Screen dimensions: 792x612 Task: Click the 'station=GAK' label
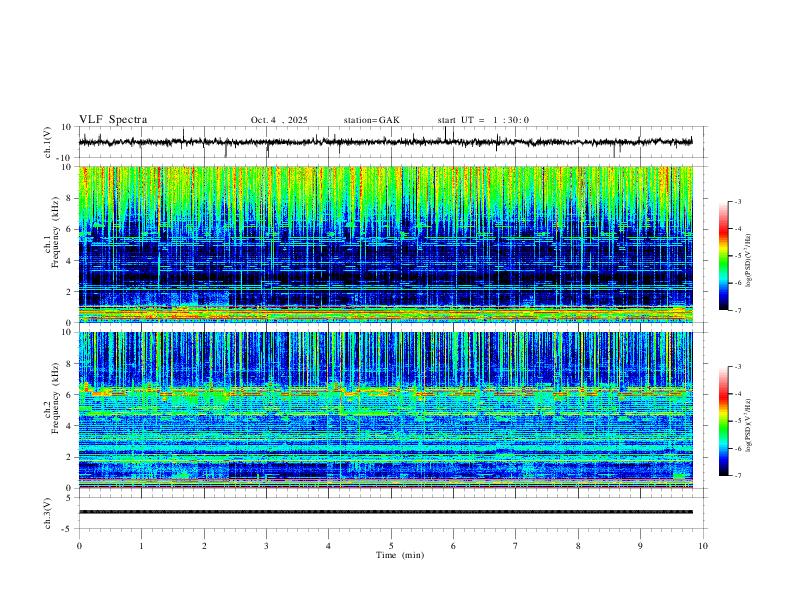click(371, 120)
